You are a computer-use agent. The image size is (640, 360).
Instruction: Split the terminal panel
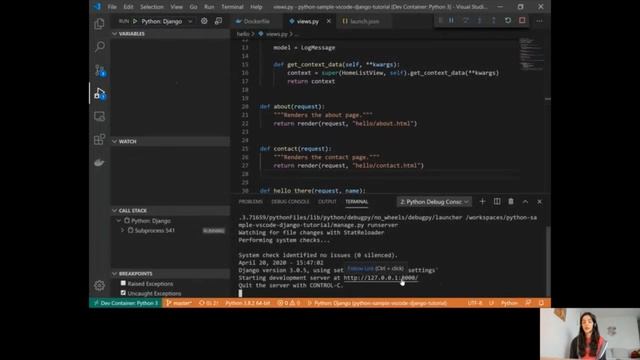click(497, 202)
